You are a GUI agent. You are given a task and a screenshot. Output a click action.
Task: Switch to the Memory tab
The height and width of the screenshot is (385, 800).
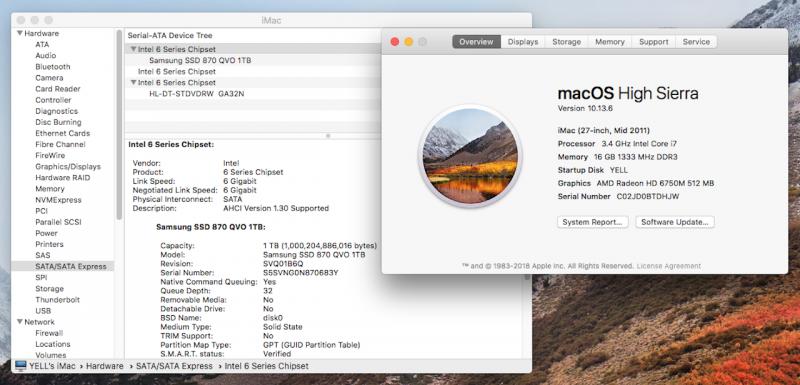tap(610, 42)
